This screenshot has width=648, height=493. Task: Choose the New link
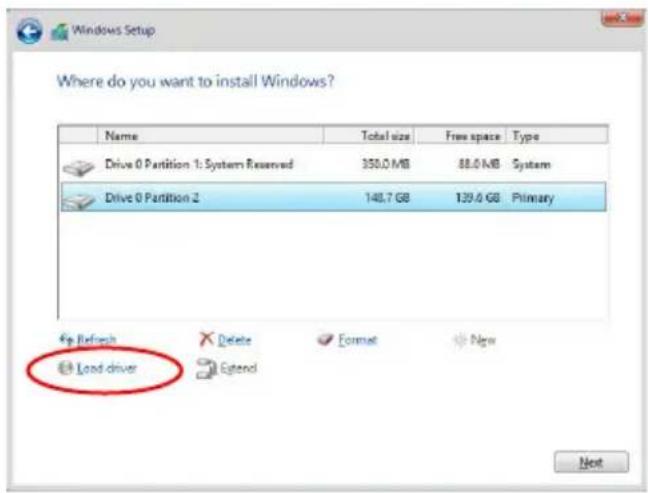(x=483, y=340)
